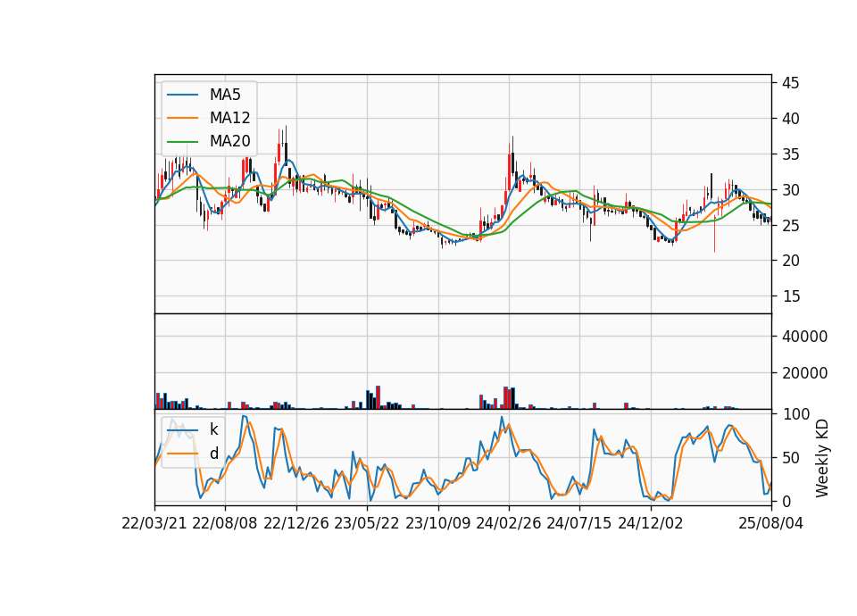Click the 15 price axis label
This screenshot has height=616, width=857.
(x=790, y=296)
